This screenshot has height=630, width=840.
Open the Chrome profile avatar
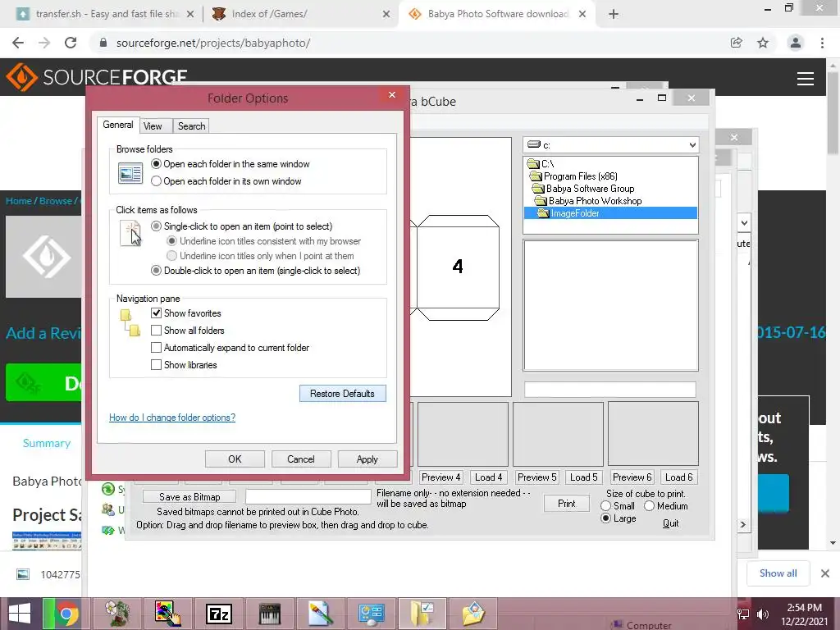[x=796, y=43]
